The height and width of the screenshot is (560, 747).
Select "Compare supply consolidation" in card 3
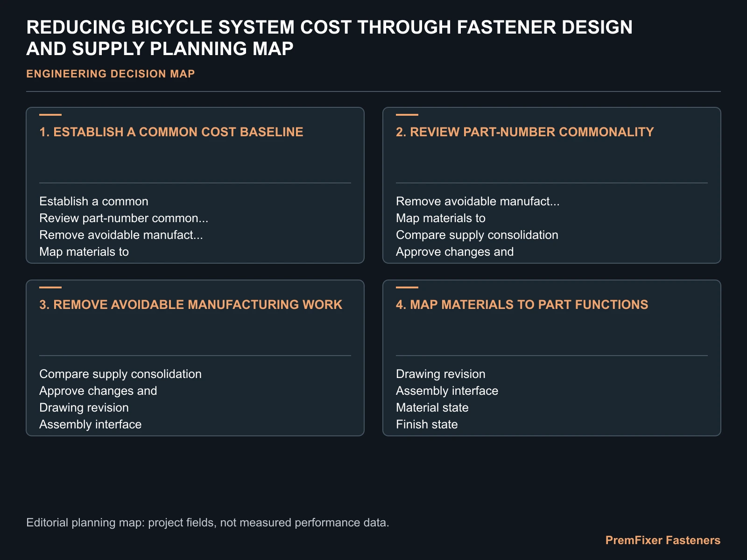click(120, 374)
